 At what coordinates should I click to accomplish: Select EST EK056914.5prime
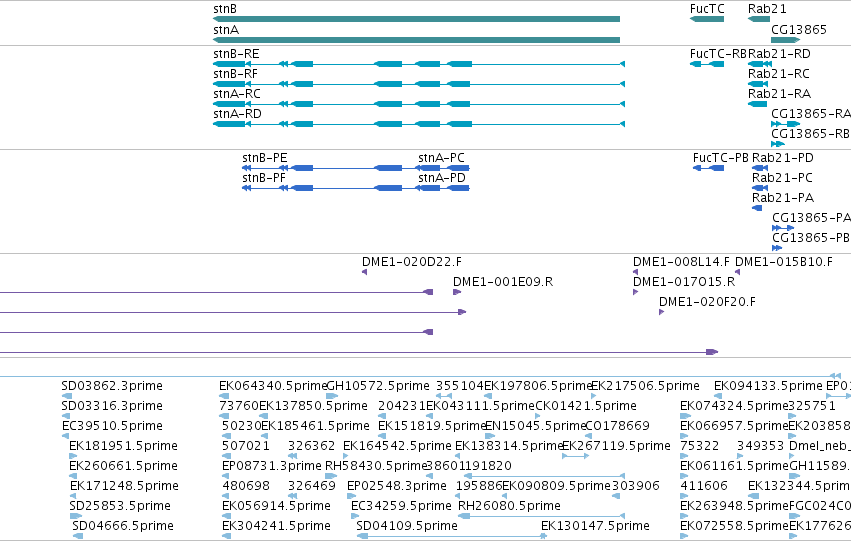click(x=276, y=507)
